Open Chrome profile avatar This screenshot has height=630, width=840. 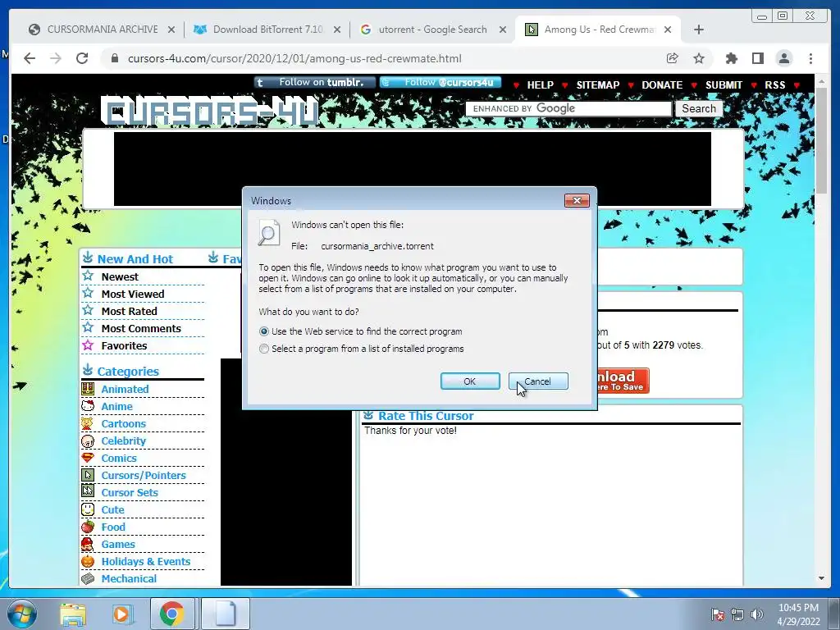(x=783, y=58)
